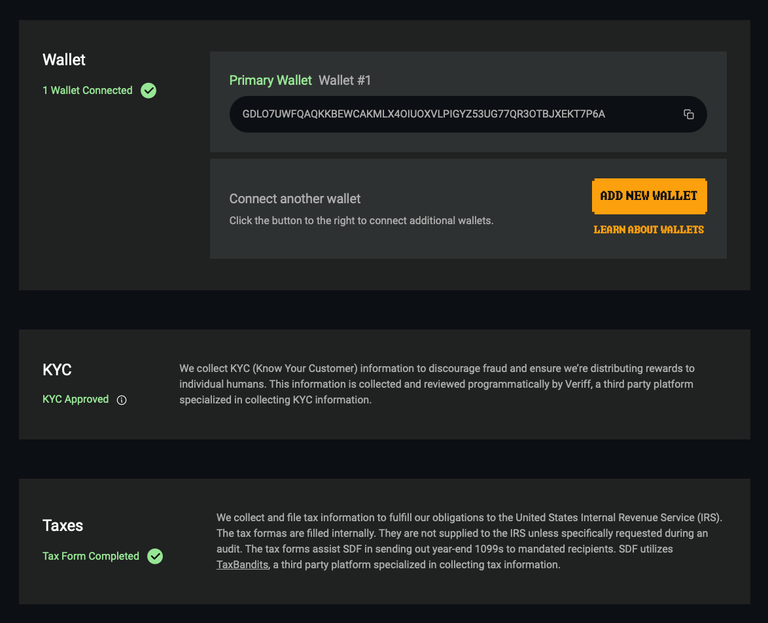768x623 pixels.
Task: Click the KYC Approved status text
Action: 75,399
